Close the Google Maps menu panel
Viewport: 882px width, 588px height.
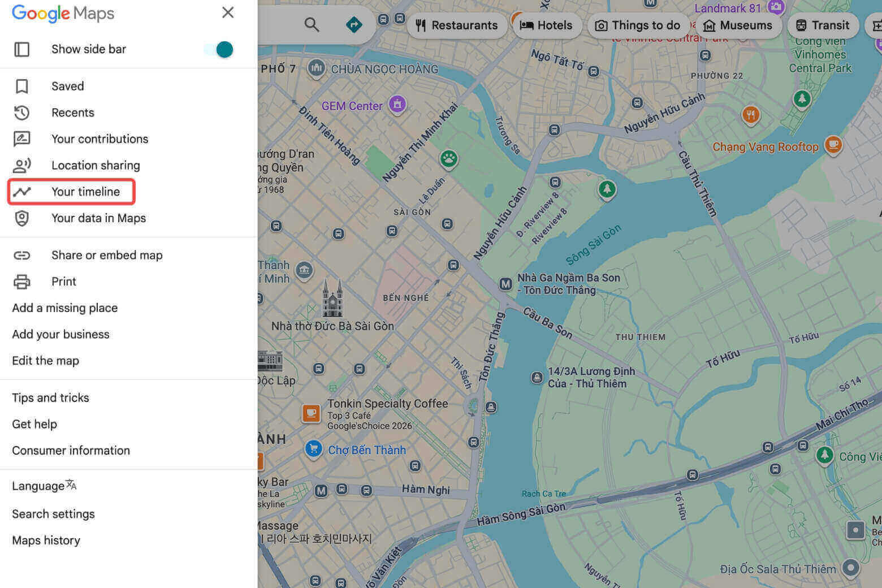click(228, 12)
